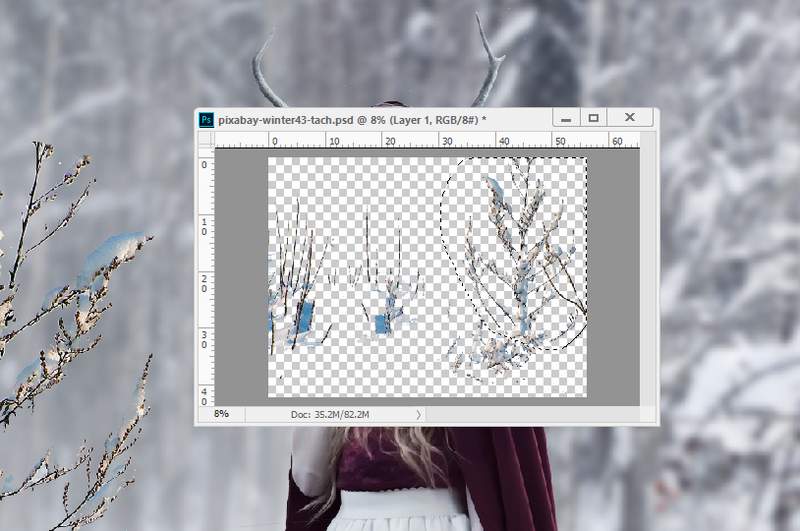This screenshot has height=531, width=800.
Task: Click the blue patch in middle cutout
Action: pyautogui.click(x=381, y=323)
